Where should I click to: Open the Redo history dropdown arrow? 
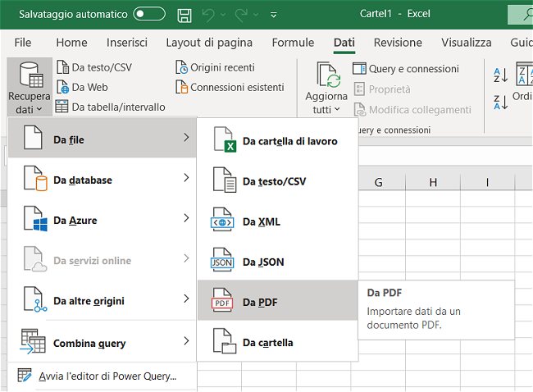click(x=256, y=15)
